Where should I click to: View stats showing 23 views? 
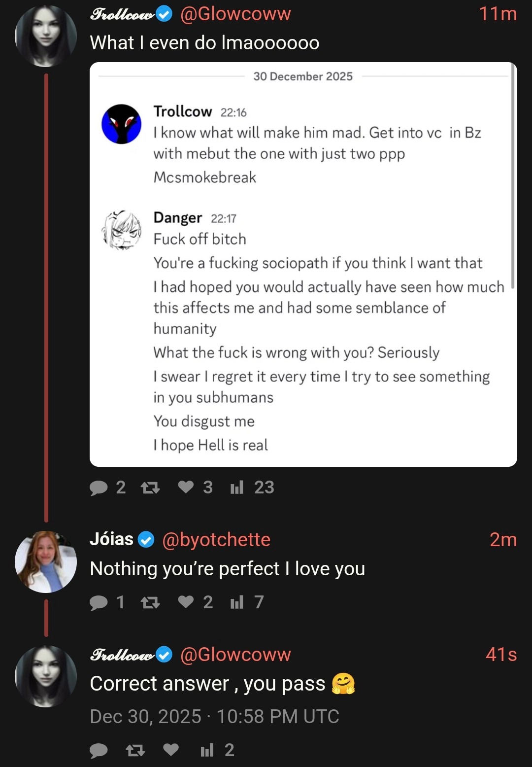tap(237, 488)
